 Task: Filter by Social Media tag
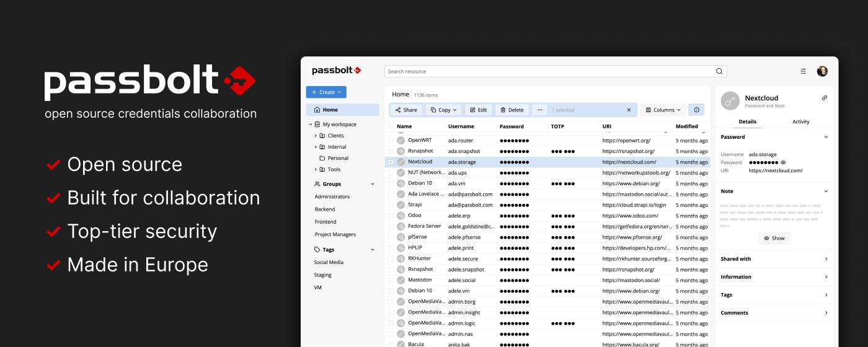pos(329,262)
